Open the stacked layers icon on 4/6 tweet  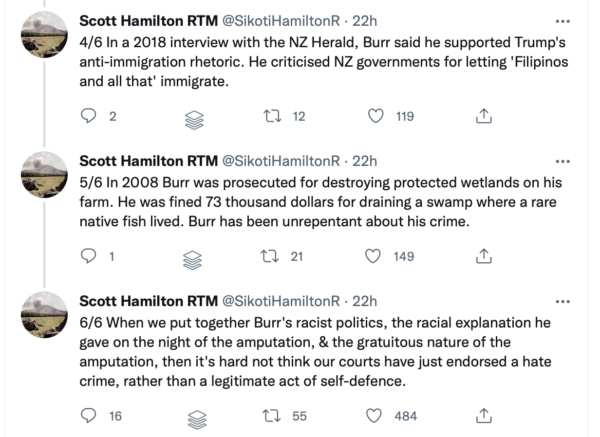coord(195,118)
